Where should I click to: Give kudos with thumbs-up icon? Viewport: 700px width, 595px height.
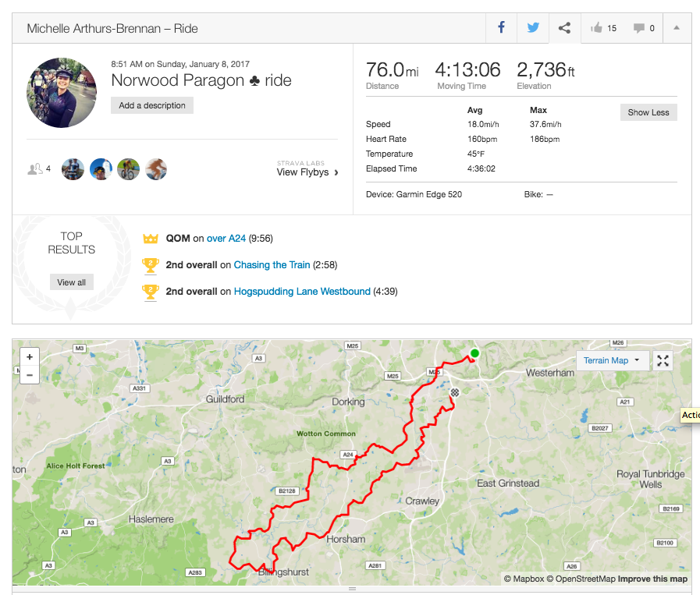(x=597, y=28)
